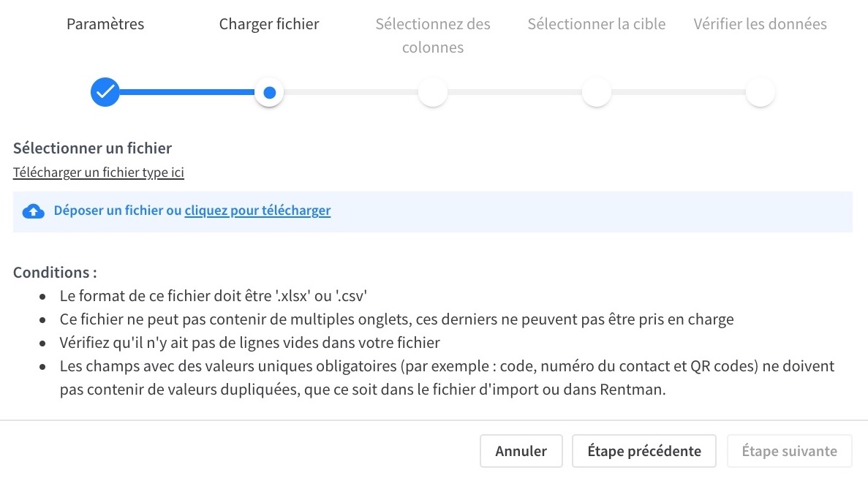Click the Annuler button
Screen dimensions: 868x478
coord(521,451)
